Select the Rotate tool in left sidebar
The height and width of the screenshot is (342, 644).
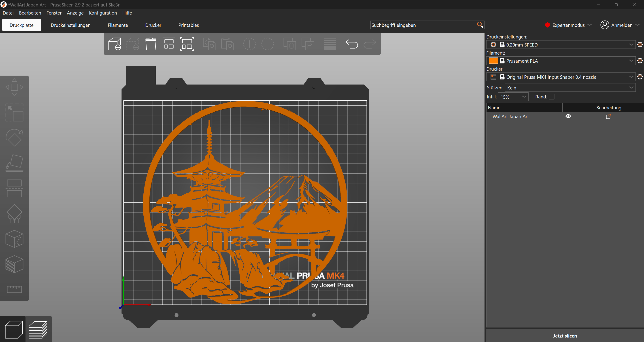pos(14,138)
